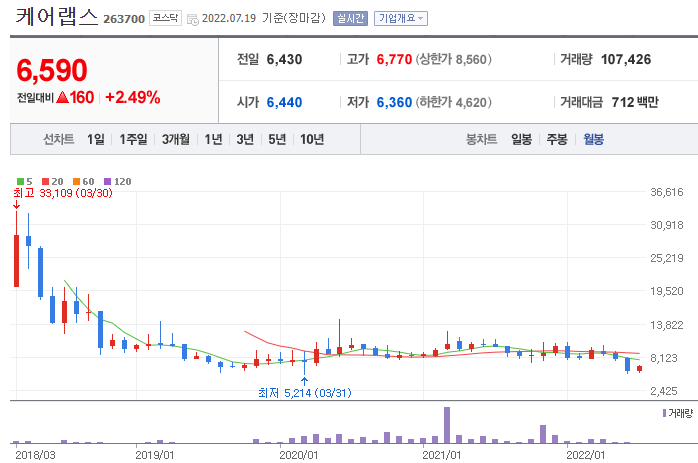Click the purple 120 moving average legend swatch
698x463 pixels.
107,181
